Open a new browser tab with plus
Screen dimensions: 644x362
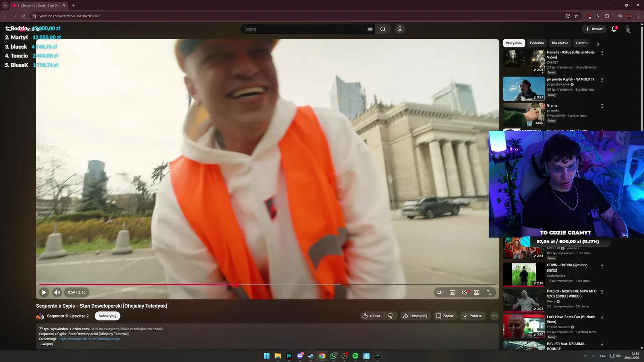click(73, 5)
